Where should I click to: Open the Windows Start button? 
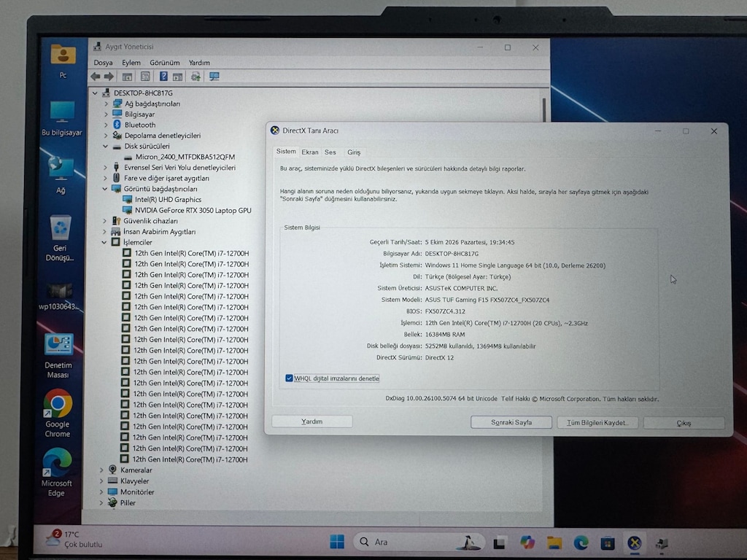[337, 542]
